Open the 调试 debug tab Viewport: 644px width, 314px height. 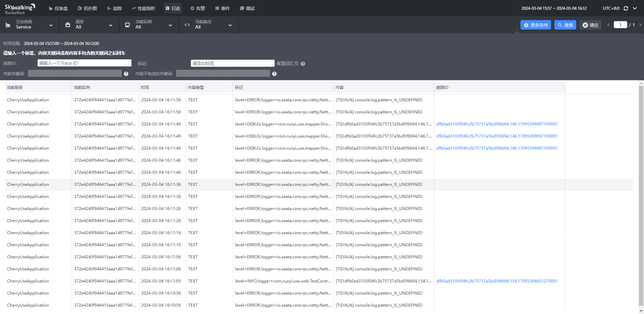[248, 8]
